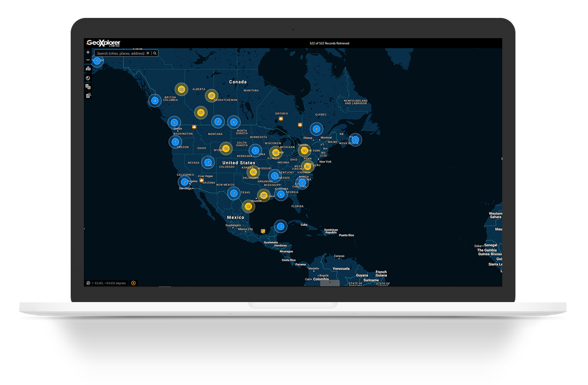Open the data query search icon
Image resolution: width=588 pixels, height=385 pixels.
(x=88, y=96)
